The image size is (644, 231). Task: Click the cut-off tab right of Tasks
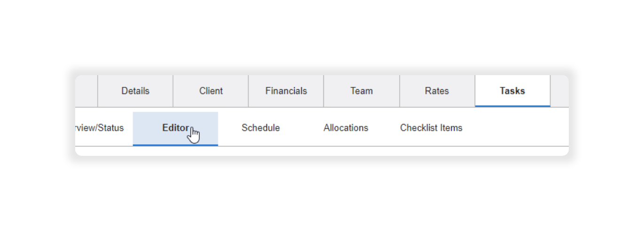point(559,91)
